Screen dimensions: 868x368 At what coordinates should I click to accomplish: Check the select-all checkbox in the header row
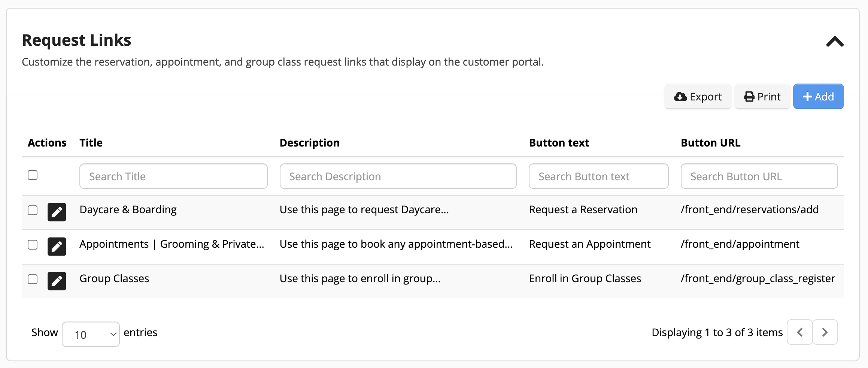pos(32,174)
